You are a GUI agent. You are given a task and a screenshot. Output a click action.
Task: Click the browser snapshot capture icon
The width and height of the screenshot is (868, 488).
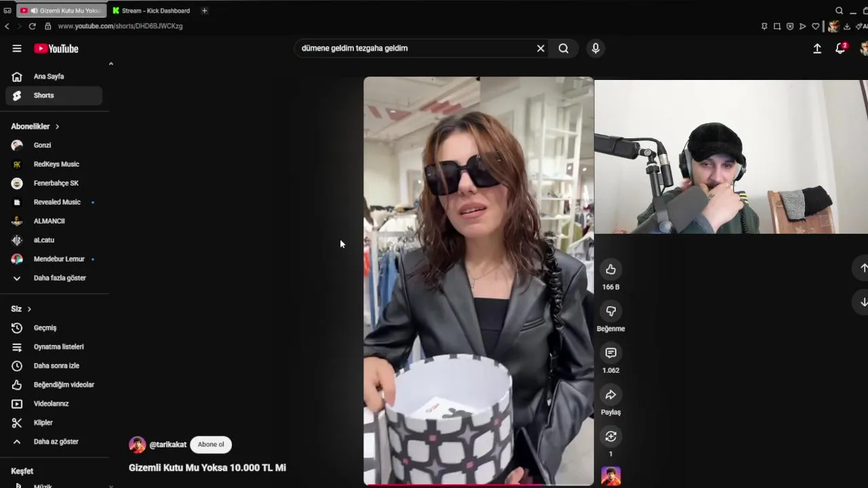(x=777, y=26)
